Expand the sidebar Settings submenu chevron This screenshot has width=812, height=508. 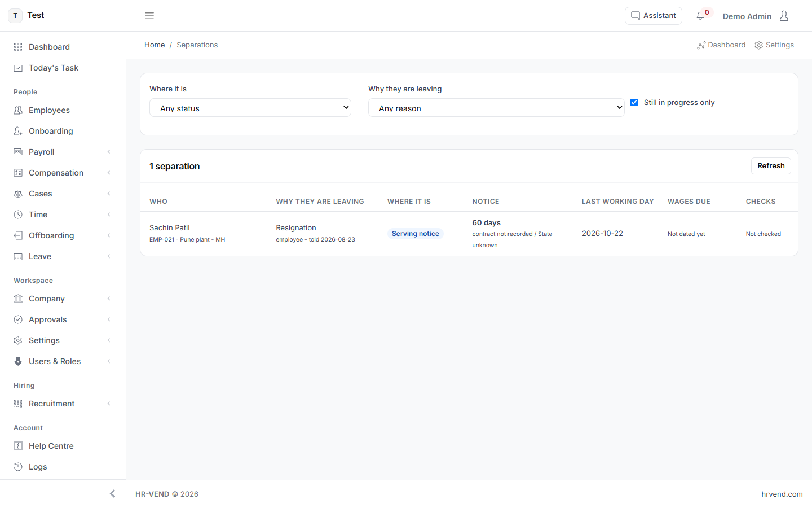[x=109, y=340]
